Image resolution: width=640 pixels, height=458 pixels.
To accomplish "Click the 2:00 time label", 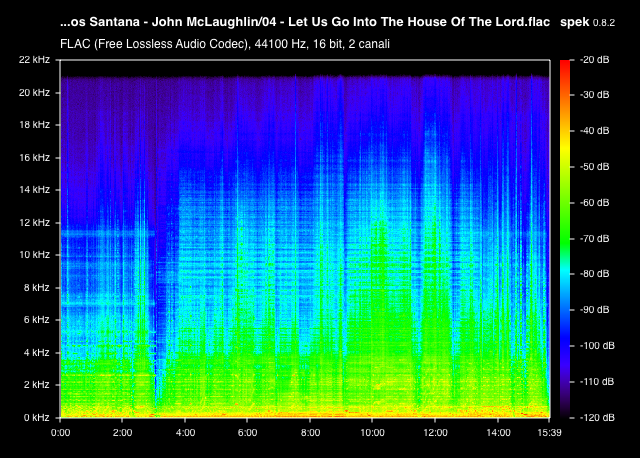I will [x=122, y=433].
